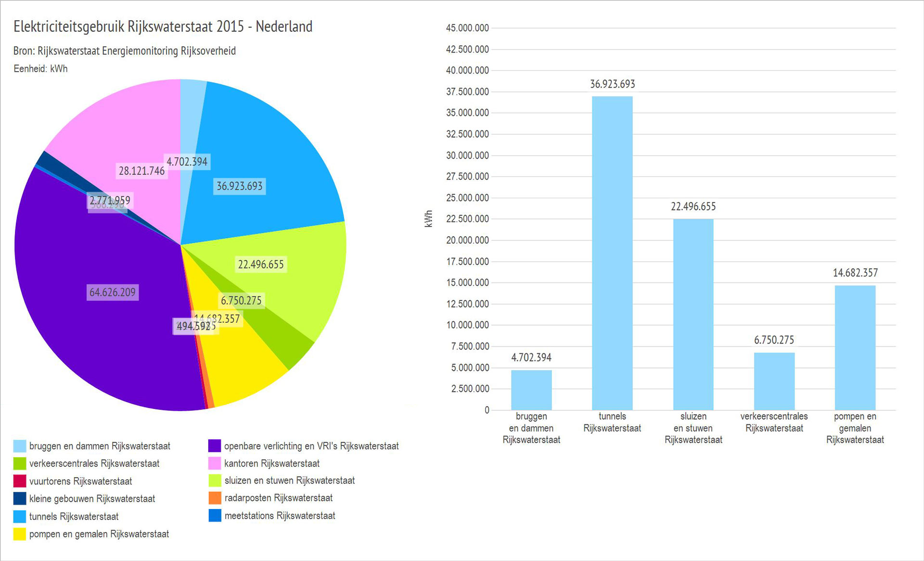
Task: Toggle sluizen en stuwen legend entry
Action: tap(289, 481)
